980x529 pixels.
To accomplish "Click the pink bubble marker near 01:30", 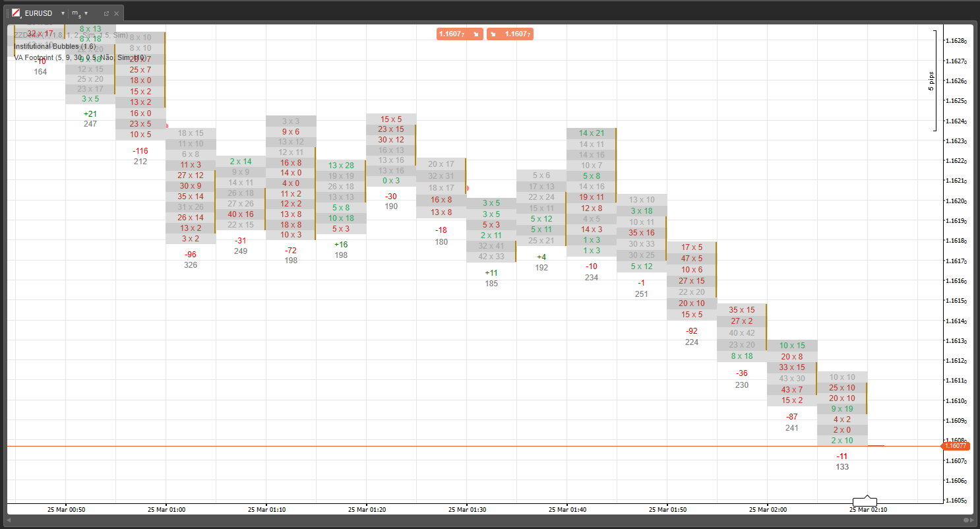I will point(467,188).
